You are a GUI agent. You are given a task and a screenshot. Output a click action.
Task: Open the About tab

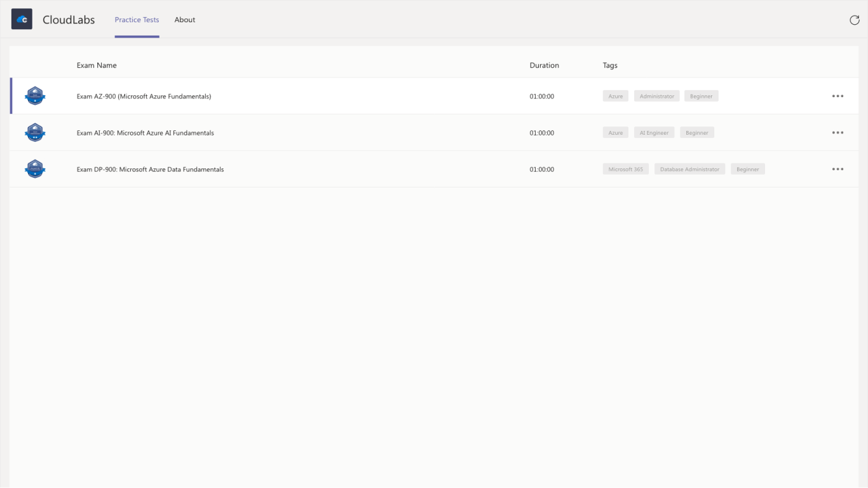[x=185, y=20]
